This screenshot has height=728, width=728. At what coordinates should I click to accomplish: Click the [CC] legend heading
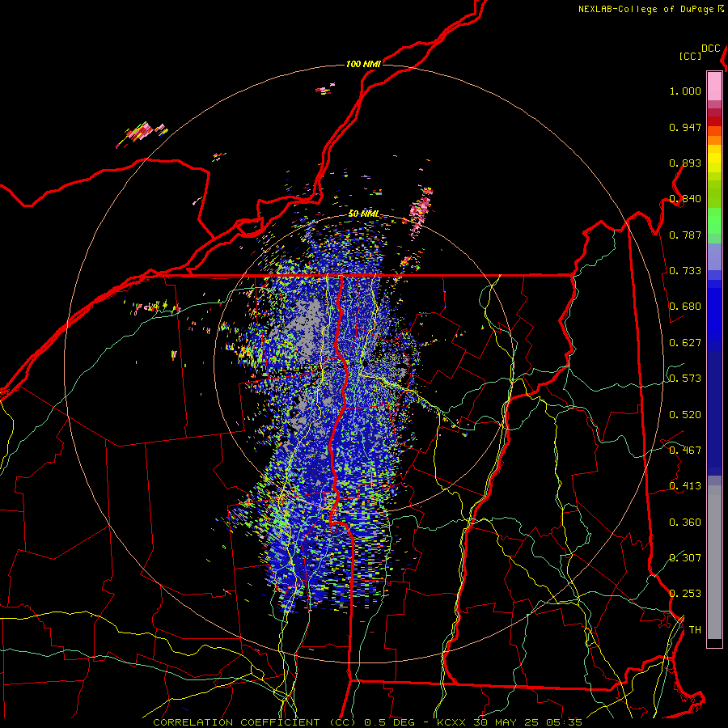(x=690, y=56)
